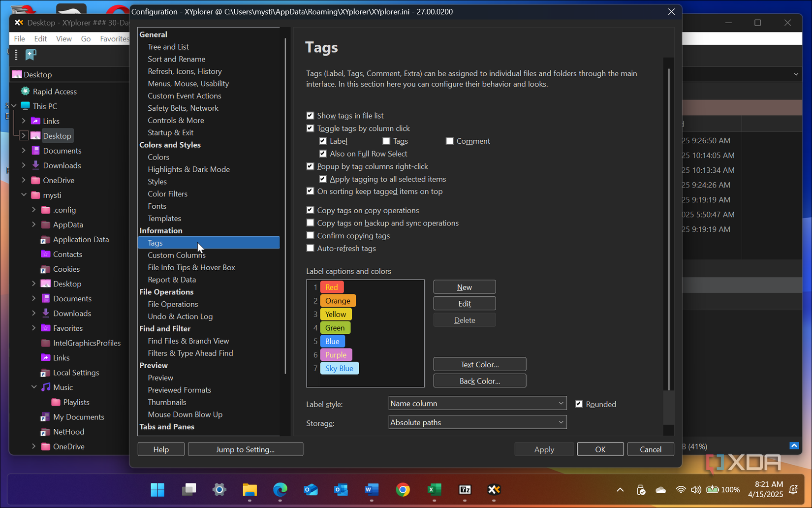Select the Purple label color swatch

336,354
